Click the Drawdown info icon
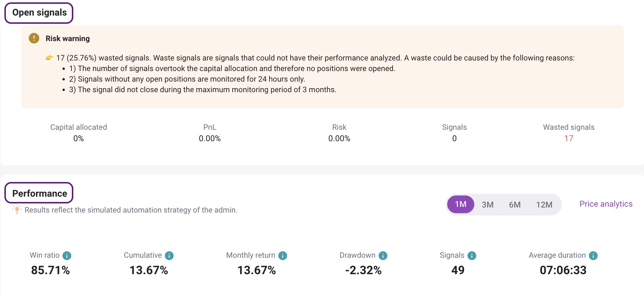The height and width of the screenshot is (300, 644). pos(383,256)
